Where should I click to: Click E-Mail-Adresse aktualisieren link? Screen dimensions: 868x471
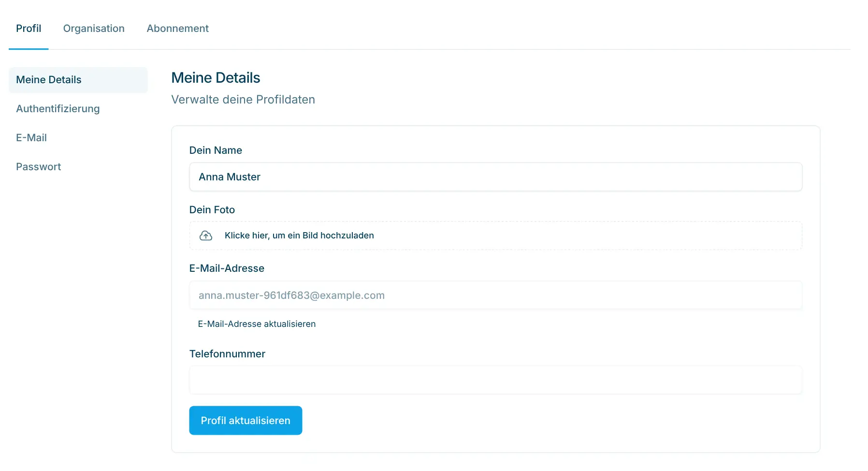(257, 324)
